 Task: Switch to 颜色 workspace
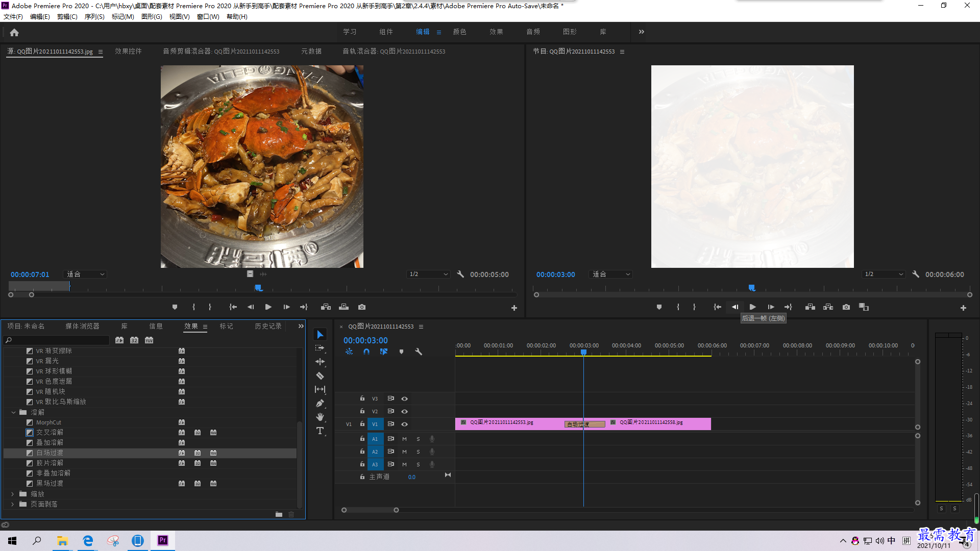pyautogui.click(x=459, y=32)
